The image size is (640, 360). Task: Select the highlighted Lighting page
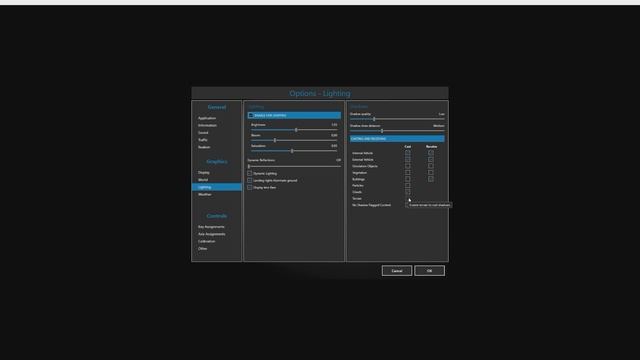[x=217, y=187]
